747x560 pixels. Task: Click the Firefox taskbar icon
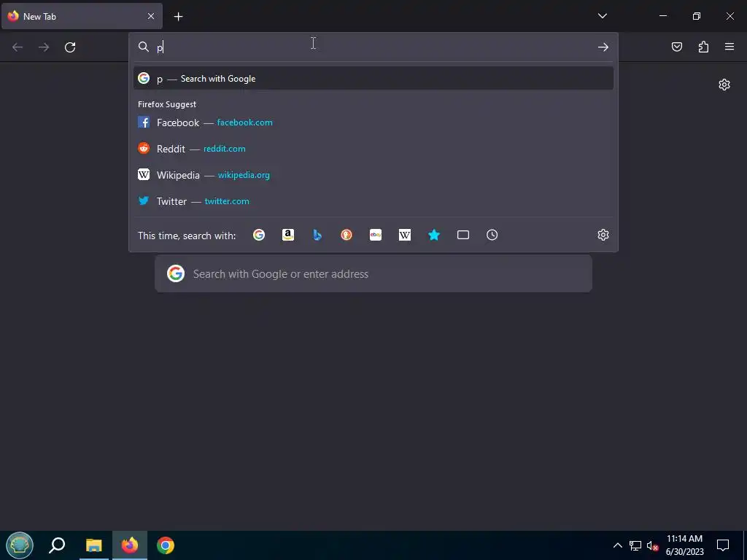click(130, 545)
